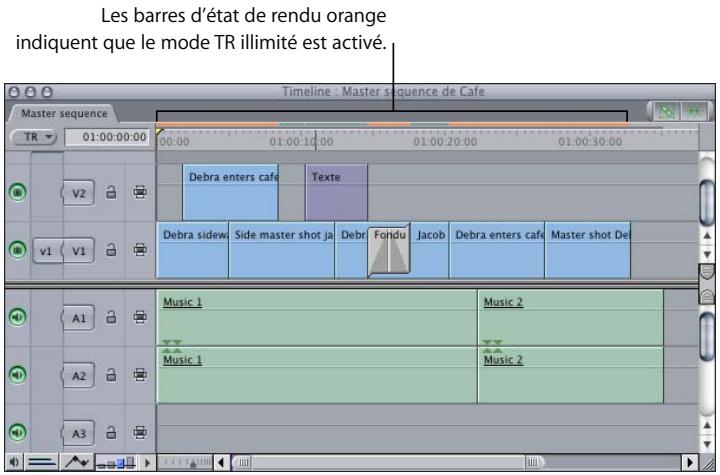Click the audio scroll up arrow
This screenshot has width=720, height=475.
tap(707, 426)
